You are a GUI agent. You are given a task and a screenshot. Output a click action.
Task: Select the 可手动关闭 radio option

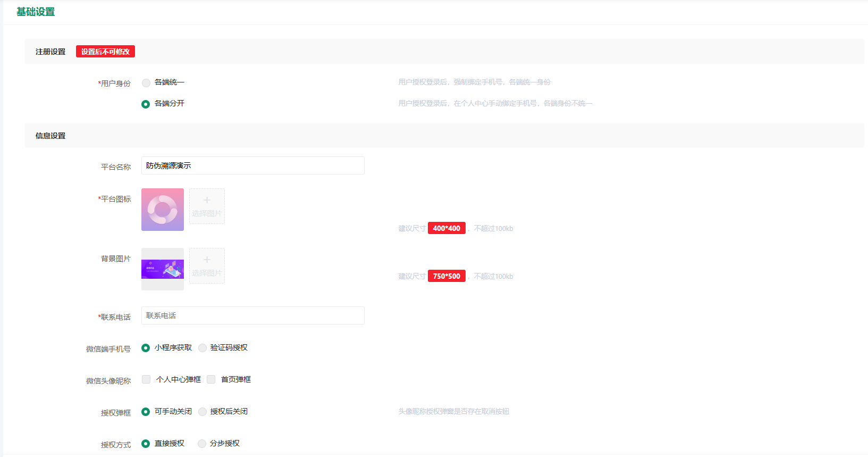(x=146, y=412)
